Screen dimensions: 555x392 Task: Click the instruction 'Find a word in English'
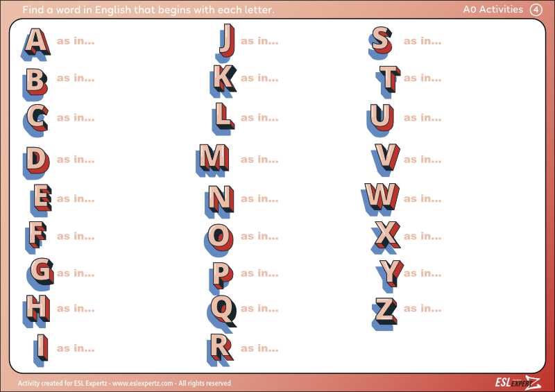pyautogui.click(x=148, y=10)
